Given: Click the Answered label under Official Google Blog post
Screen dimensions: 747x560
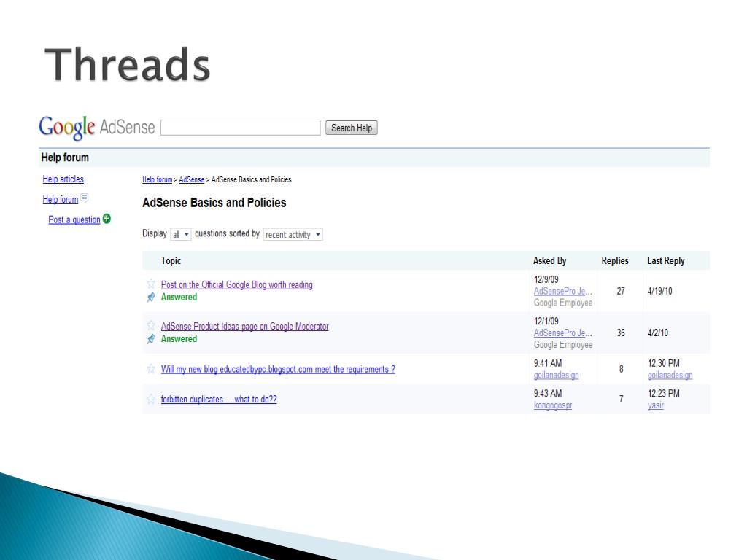Looking at the screenshot, I should [179, 297].
